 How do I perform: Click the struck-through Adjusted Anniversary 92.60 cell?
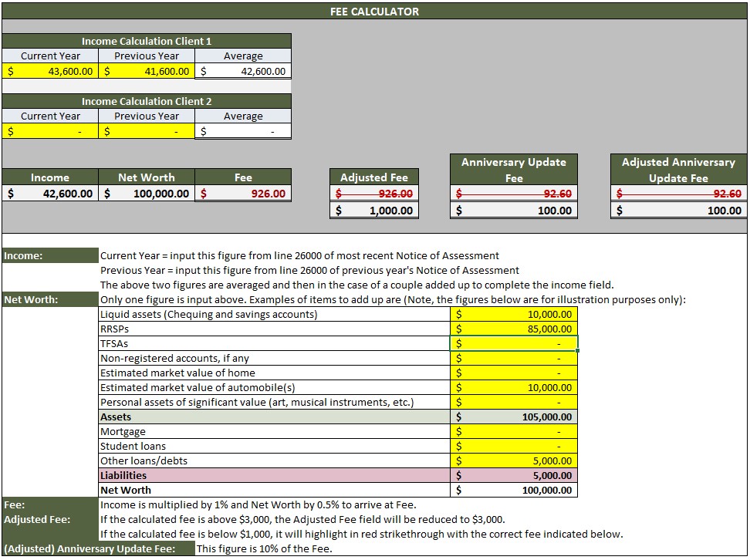pyautogui.click(x=678, y=194)
